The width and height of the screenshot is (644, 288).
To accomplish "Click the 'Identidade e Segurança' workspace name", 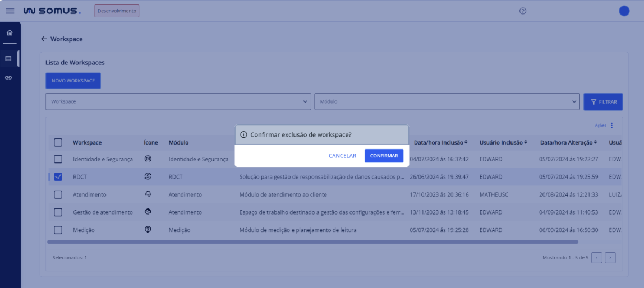I will (x=103, y=159).
